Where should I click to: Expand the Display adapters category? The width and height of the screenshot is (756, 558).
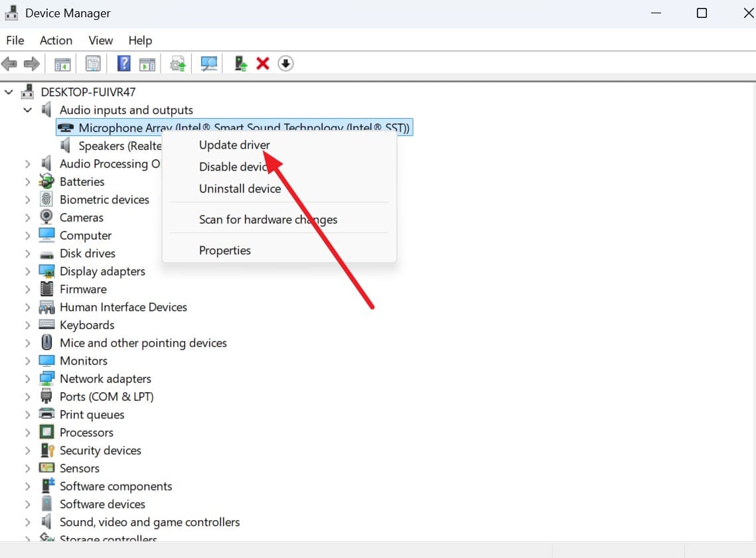(27, 272)
